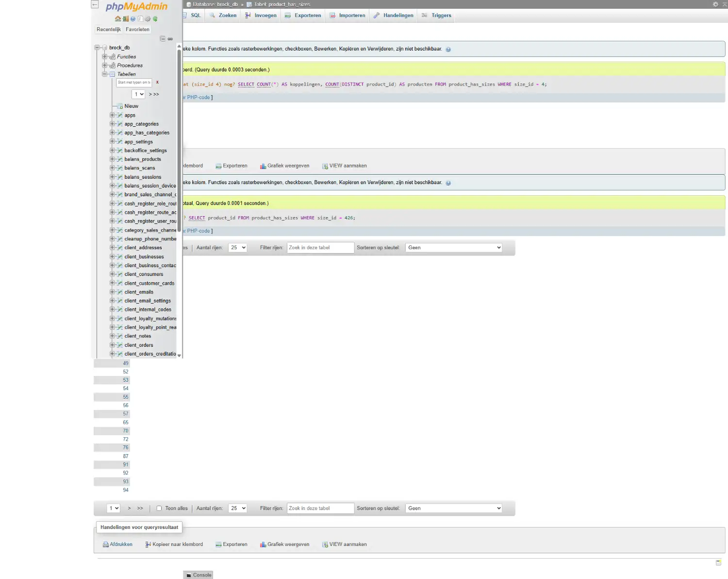The height and width of the screenshot is (579, 728).
Task: Reload navigation panel with green refresh icon
Action: coord(155,19)
